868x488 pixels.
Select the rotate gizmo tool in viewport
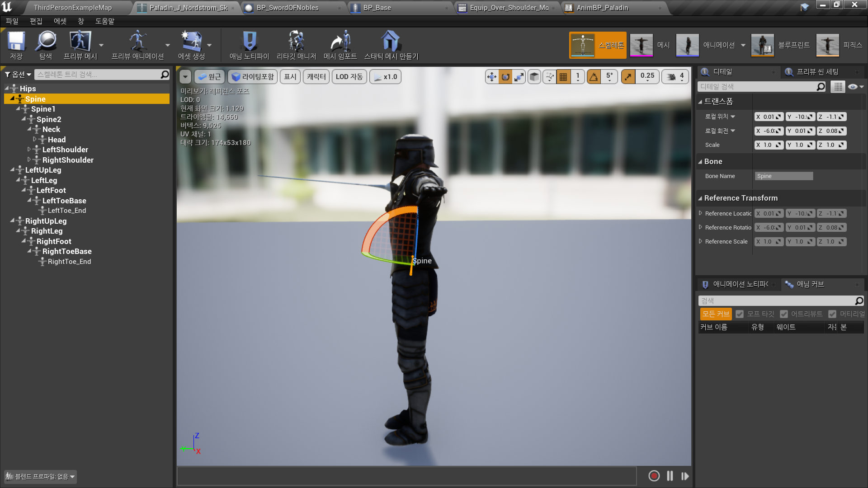505,77
